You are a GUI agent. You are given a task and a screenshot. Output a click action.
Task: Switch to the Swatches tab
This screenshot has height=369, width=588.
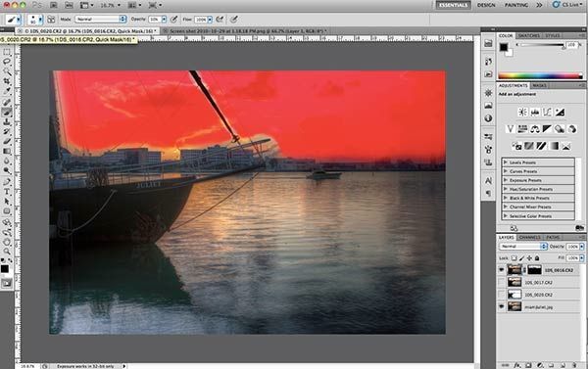point(529,35)
